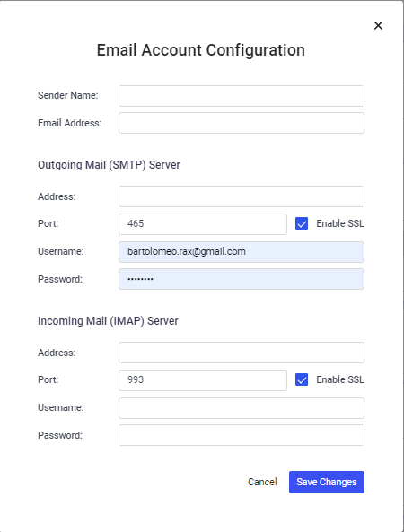Cancel the email configuration
The height and width of the screenshot is (532, 404).
tap(262, 482)
